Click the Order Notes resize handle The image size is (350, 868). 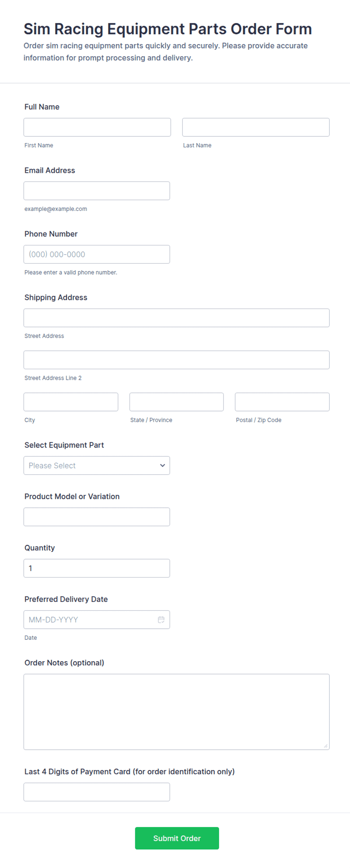pos(326,746)
